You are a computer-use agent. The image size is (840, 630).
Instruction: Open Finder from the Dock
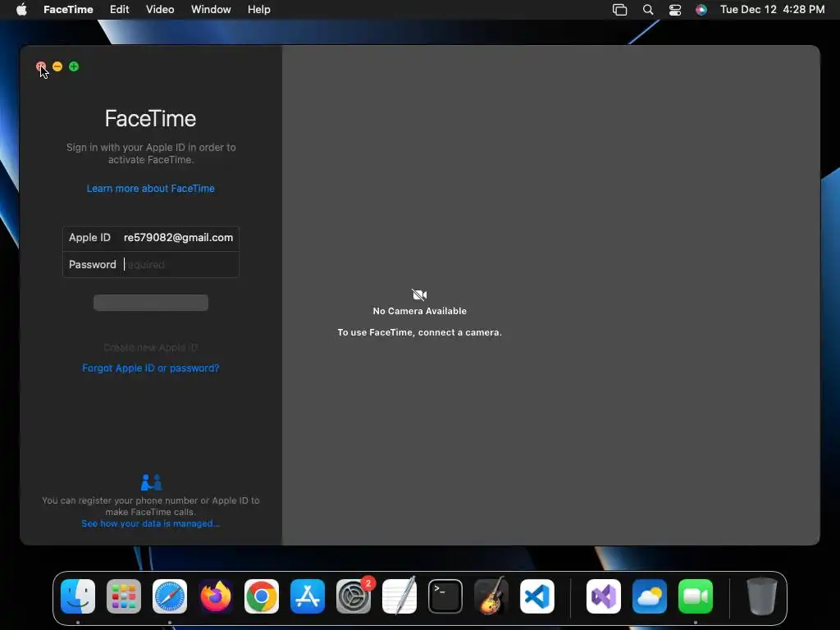(x=78, y=596)
